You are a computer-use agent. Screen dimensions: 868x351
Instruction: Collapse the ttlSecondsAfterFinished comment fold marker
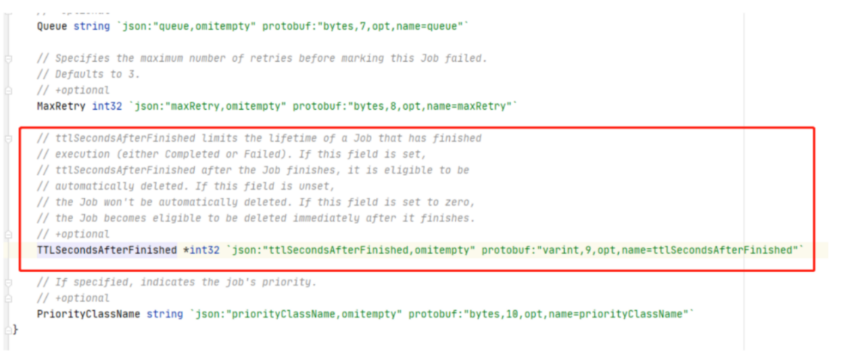[8, 139]
